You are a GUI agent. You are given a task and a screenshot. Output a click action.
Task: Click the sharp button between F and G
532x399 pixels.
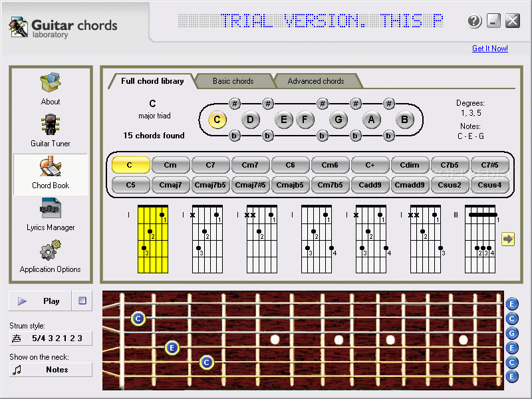click(x=322, y=103)
